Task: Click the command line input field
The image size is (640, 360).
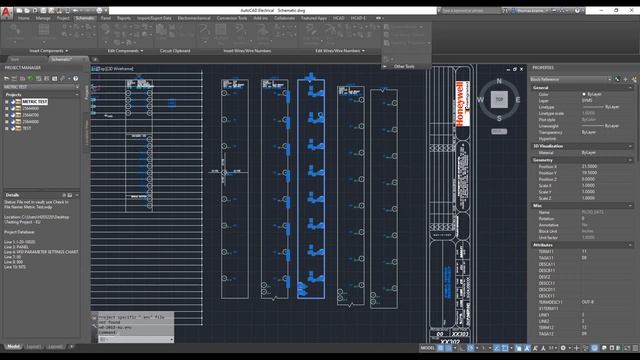Action: pos(136,339)
